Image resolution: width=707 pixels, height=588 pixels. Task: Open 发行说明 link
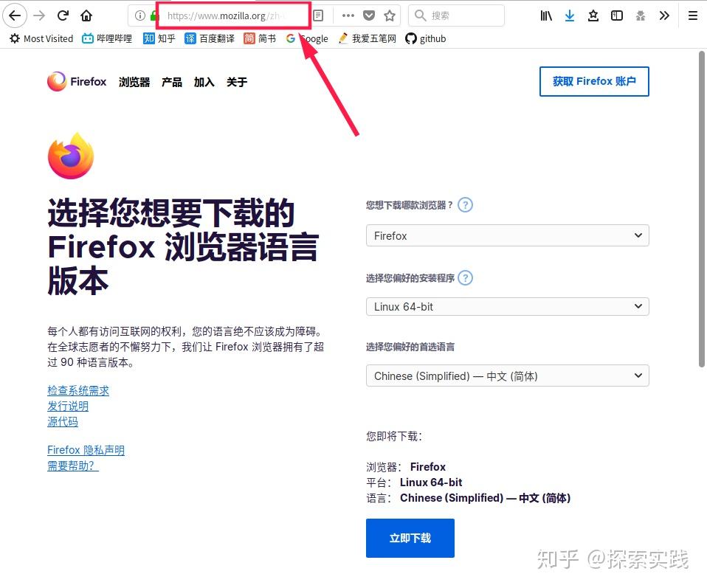(x=68, y=406)
